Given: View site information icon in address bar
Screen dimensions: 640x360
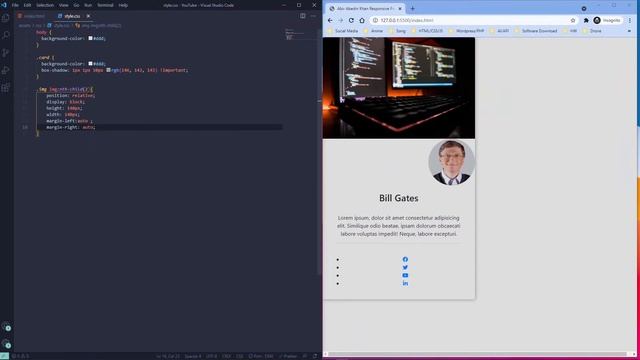Looking at the screenshot, I should point(375,20).
